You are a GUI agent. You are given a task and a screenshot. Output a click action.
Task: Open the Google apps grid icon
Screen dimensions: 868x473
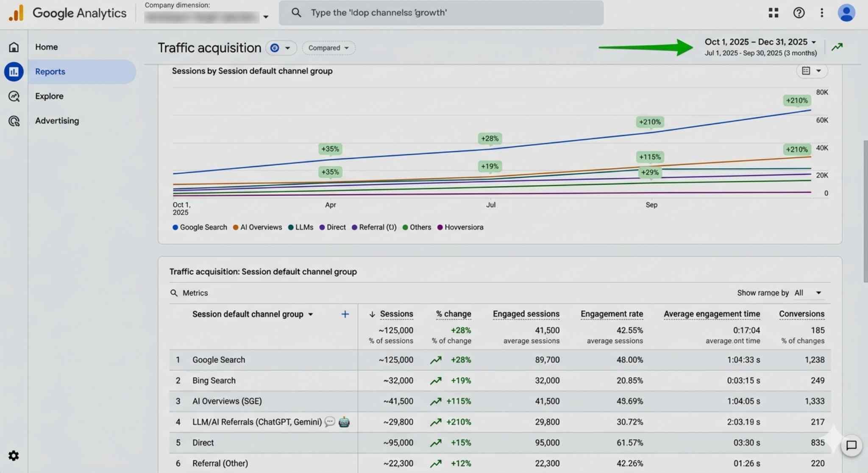click(x=773, y=13)
